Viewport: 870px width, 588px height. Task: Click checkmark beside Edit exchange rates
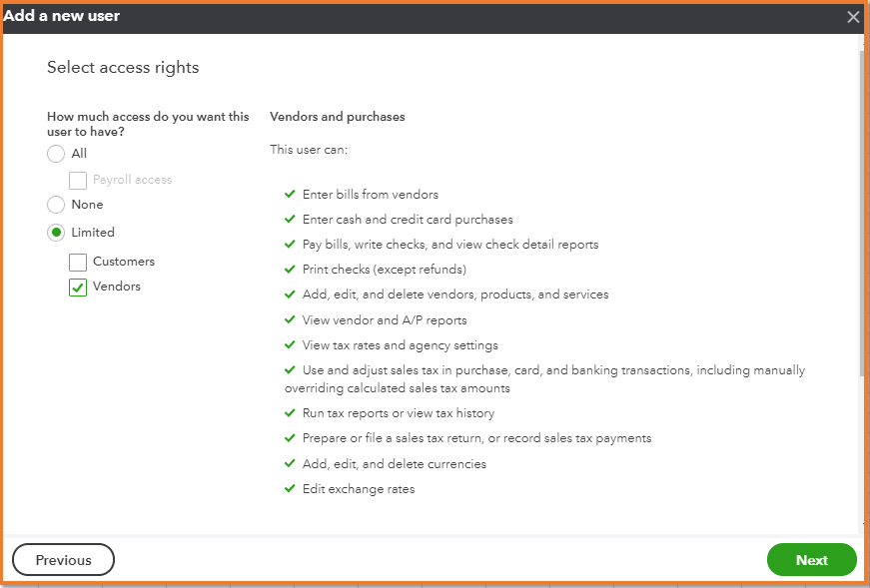tap(290, 489)
